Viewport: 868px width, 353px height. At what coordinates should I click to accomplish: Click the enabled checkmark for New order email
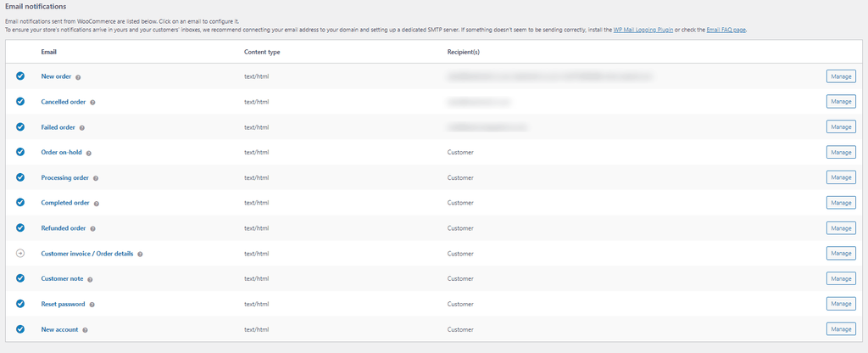pyautogui.click(x=20, y=76)
